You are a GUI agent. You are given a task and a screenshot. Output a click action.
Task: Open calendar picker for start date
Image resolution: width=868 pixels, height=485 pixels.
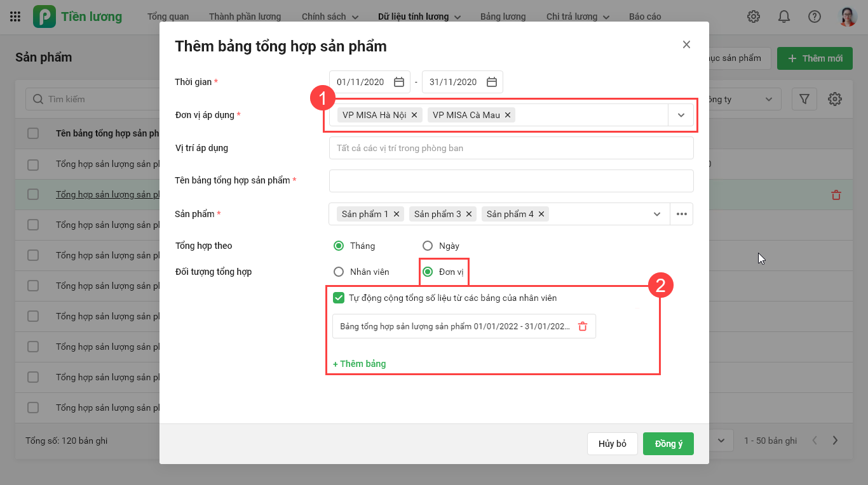(399, 82)
